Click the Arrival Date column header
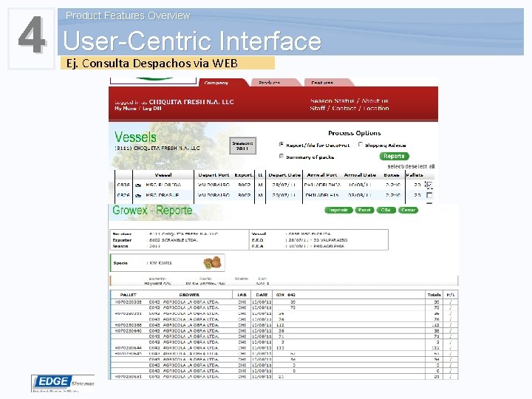 (360, 175)
